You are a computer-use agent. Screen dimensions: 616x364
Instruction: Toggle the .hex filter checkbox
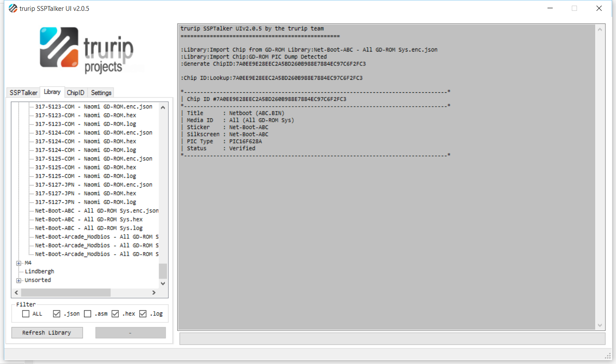click(115, 314)
